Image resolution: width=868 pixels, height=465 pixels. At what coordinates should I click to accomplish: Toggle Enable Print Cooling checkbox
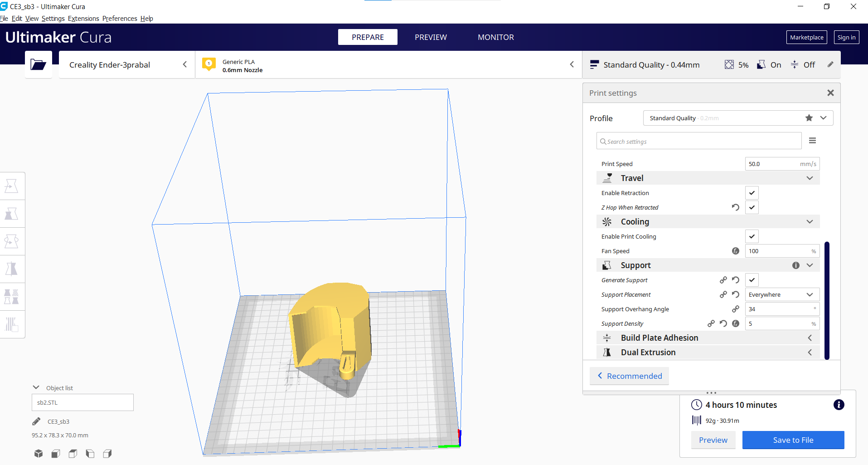click(752, 236)
